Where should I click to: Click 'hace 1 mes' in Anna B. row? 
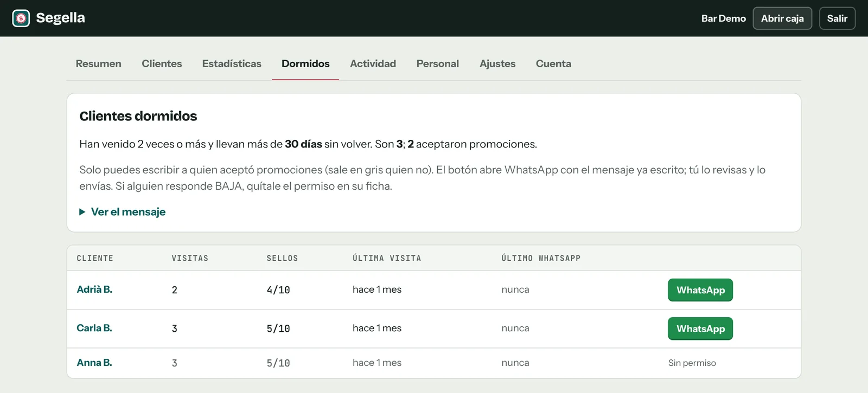click(x=377, y=363)
